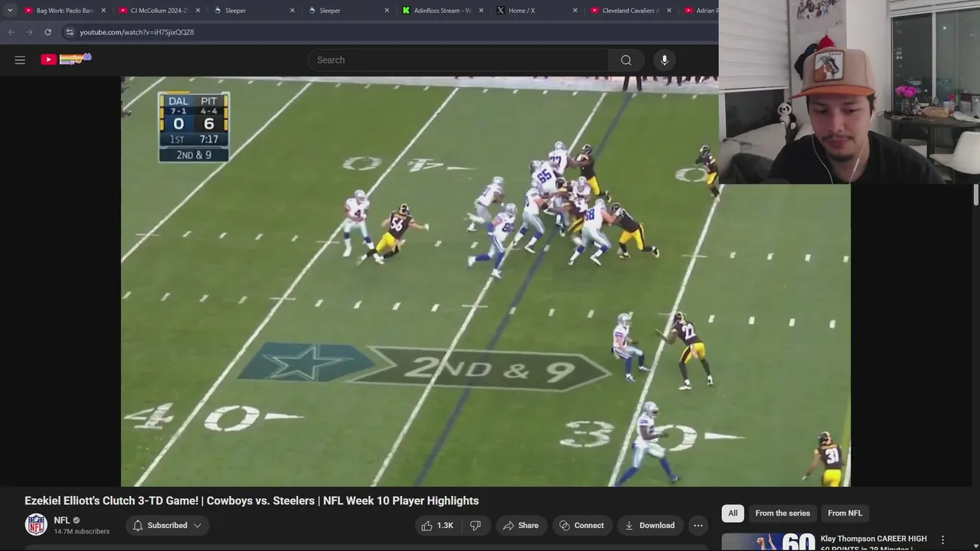This screenshot has height=551, width=980.
Task: Select the All filter chip
Action: click(x=733, y=514)
